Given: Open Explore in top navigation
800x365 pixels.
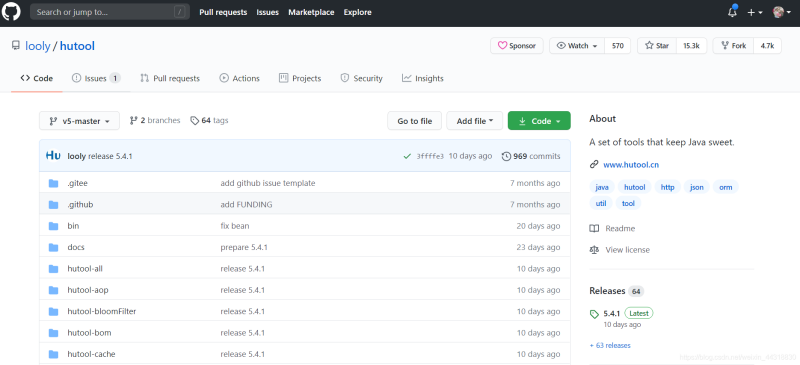Looking at the screenshot, I should [358, 12].
